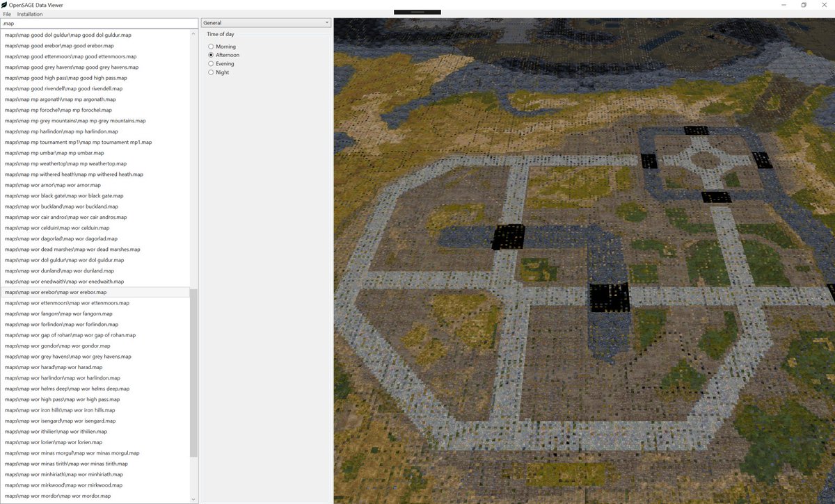Viewport: 835px width, 504px height.
Task: Select map mp harlindon.map
Action: tap(95, 131)
